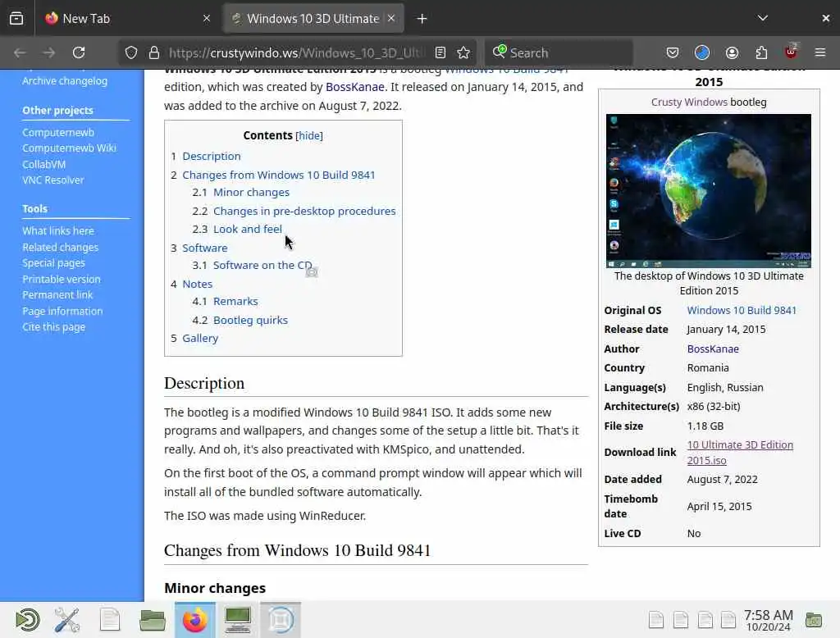Open Related changes tool link
The height and width of the screenshot is (638, 840).
coord(60,248)
